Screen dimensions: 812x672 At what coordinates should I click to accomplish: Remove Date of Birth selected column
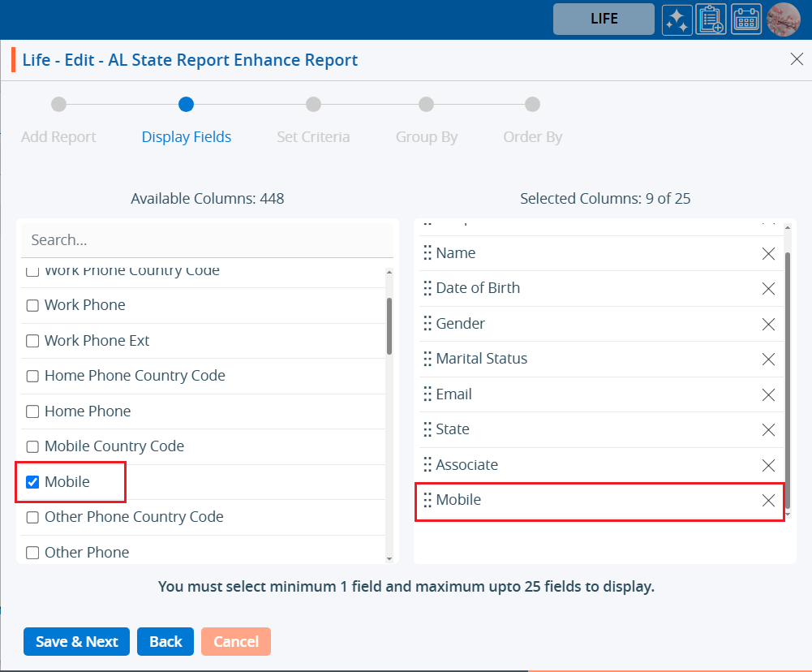(768, 288)
